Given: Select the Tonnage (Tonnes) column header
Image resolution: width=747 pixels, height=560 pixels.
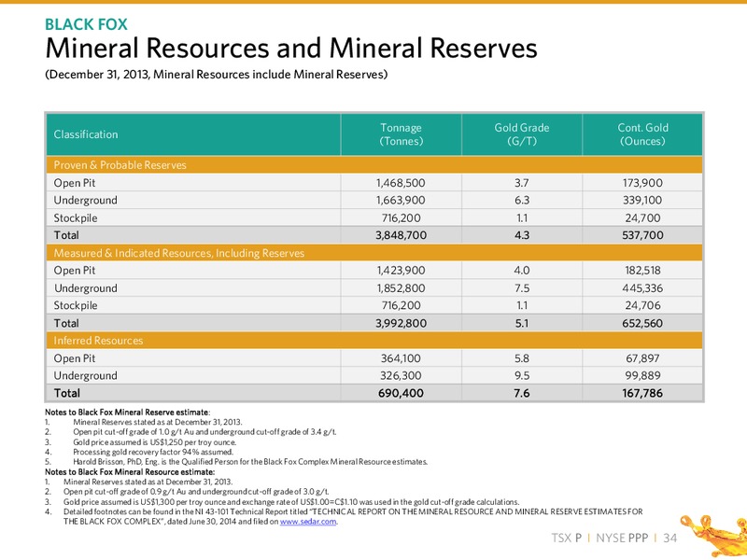Looking at the screenshot, I should pos(401,134).
